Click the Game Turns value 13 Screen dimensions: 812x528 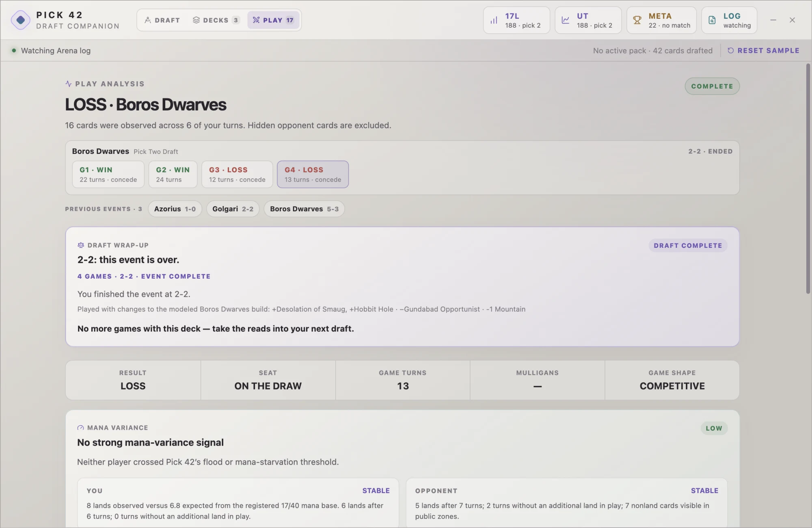[x=403, y=386]
